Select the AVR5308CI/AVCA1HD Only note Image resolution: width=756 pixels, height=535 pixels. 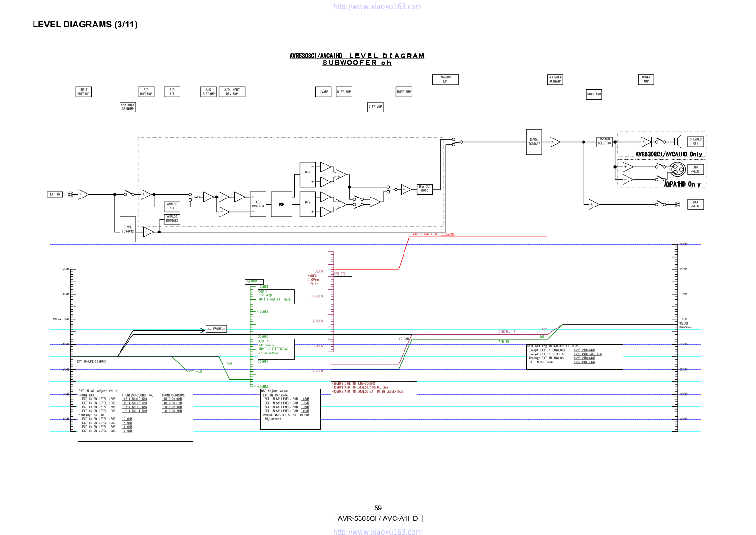(x=669, y=154)
